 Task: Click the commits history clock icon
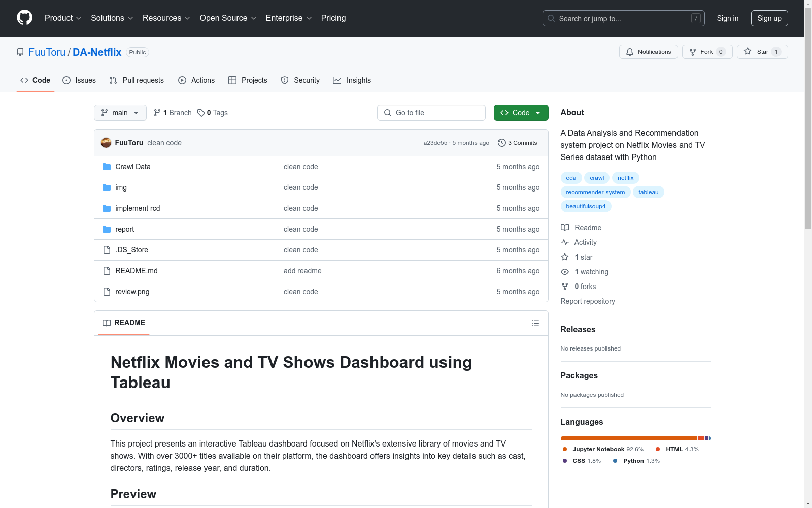pos(502,143)
